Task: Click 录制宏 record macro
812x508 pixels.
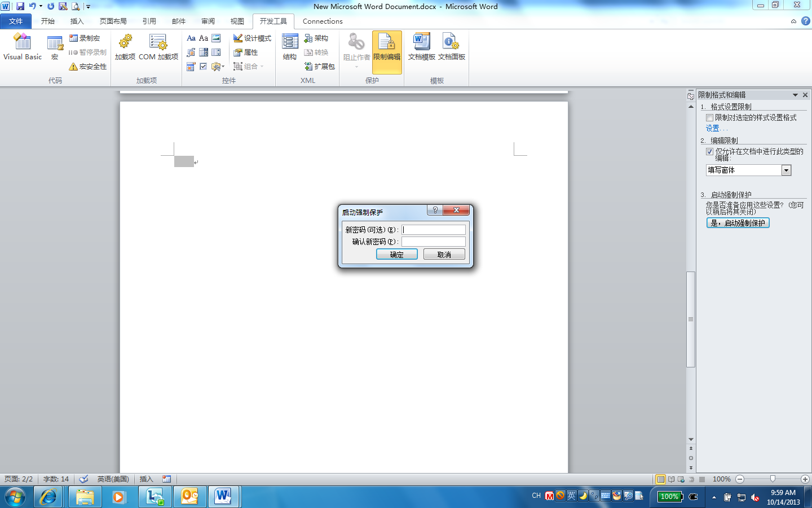Action: (x=85, y=38)
